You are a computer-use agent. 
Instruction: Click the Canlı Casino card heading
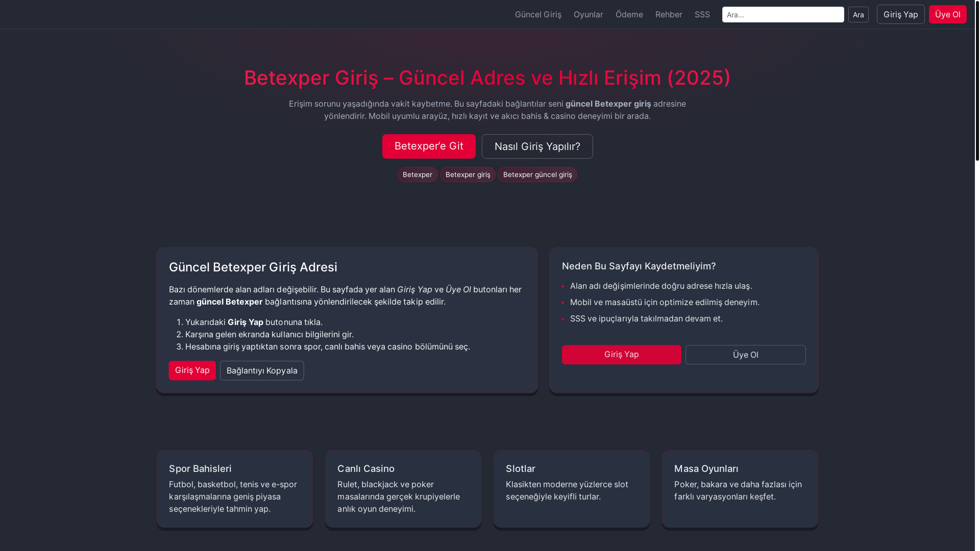point(366,468)
